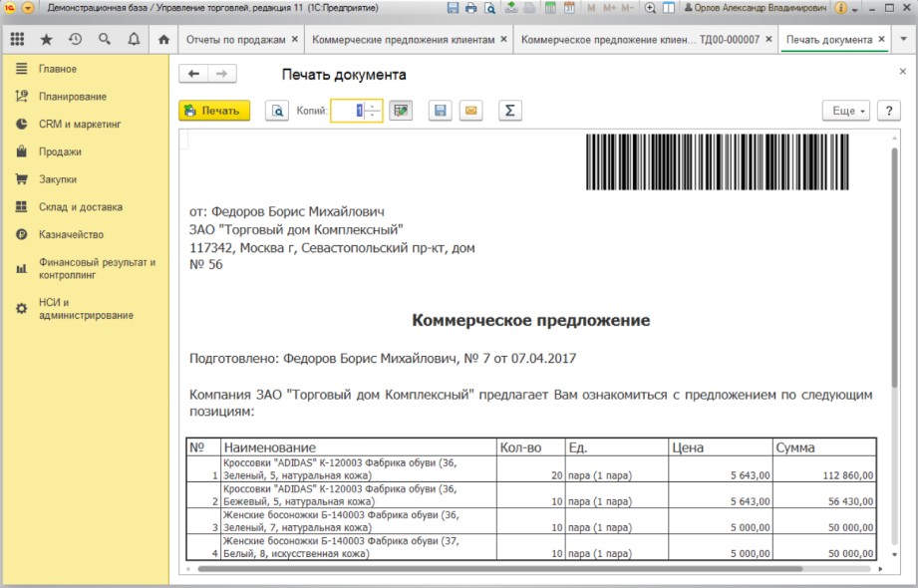918x588 pixels.
Task: Click the zoom scale icon in title bar
Action: click(x=650, y=8)
